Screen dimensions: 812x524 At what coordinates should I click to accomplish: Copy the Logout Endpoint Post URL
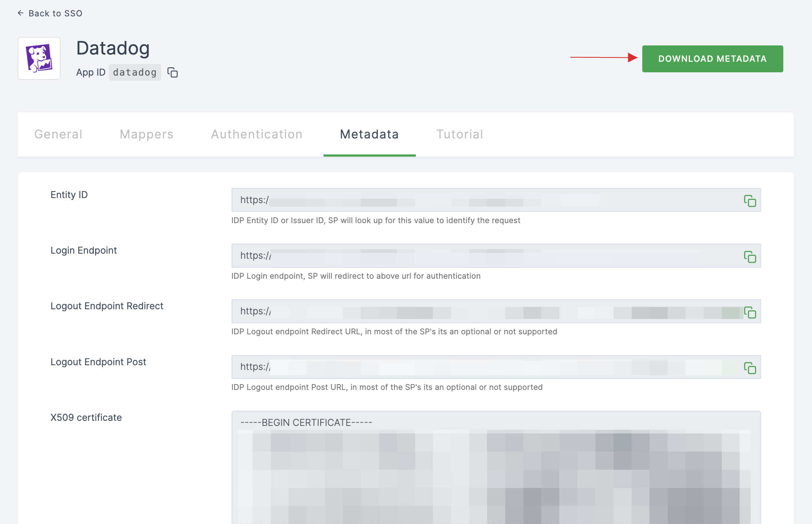click(750, 368)
